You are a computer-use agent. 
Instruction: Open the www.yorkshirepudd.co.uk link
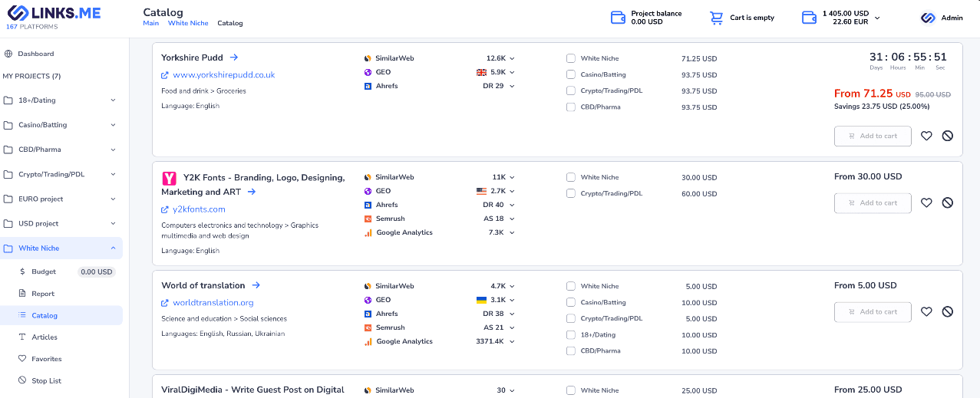tap(223, 75)
